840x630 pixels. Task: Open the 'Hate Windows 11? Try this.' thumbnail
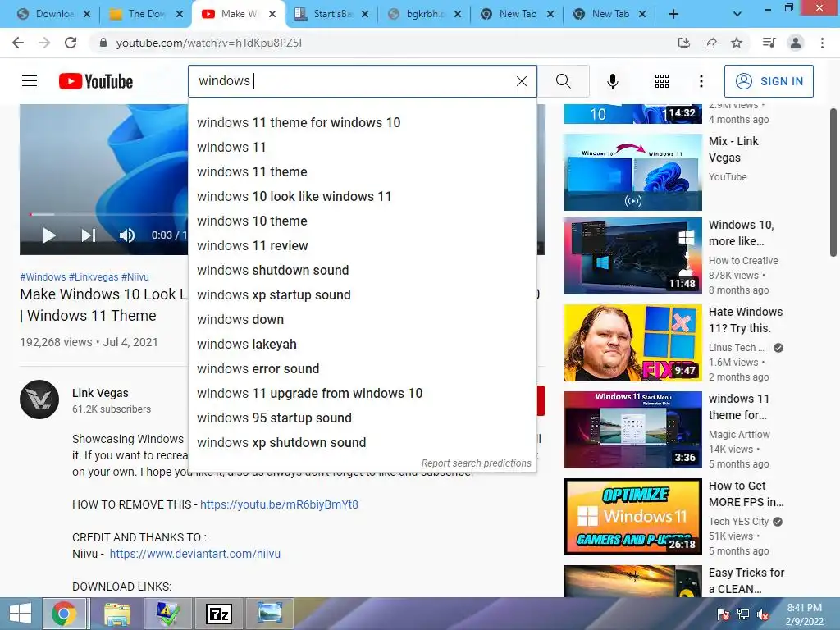click(x=632, y=343)
